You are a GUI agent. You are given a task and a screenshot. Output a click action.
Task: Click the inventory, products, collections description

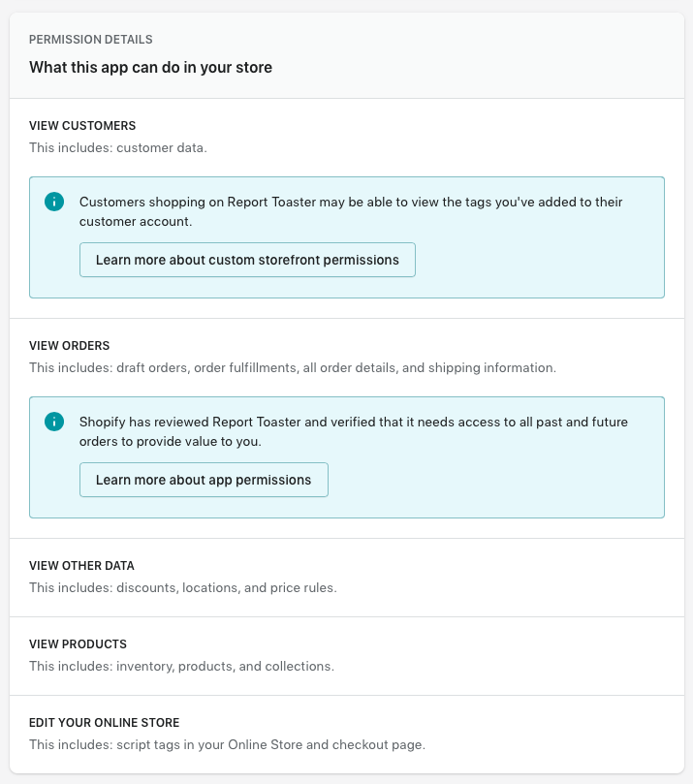181,667
